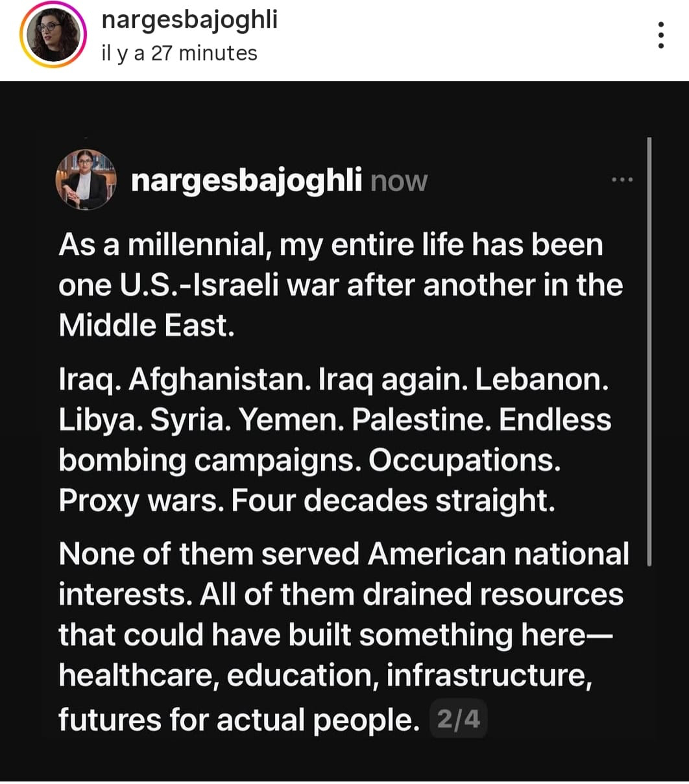Click the sentence 'Four decades straight.'

pyautogui.click(x=393, y=501)
